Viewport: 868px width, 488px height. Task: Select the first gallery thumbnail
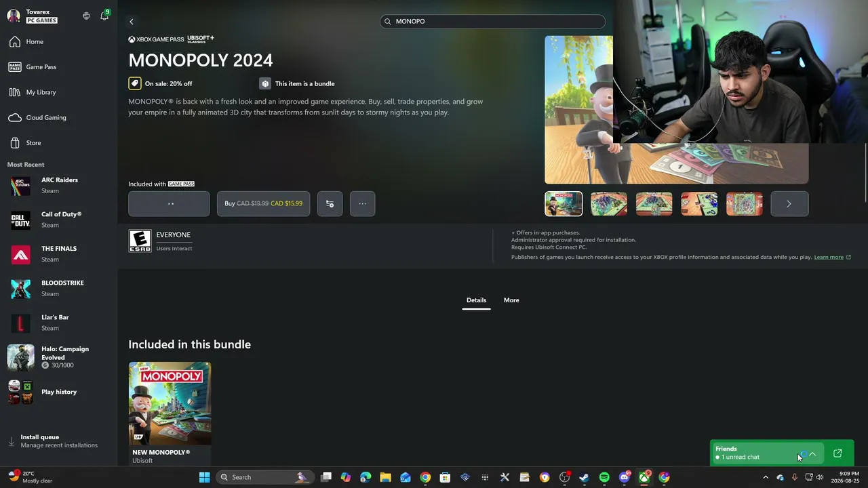pos(564,204)
